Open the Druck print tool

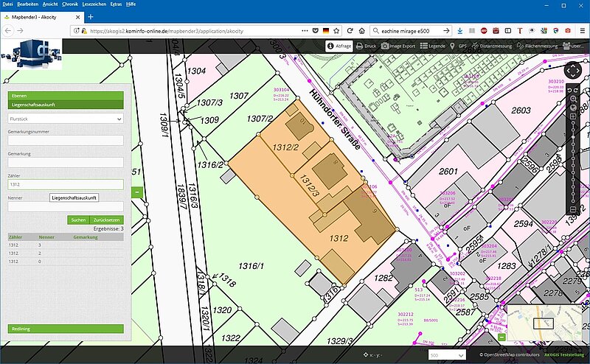367,46
